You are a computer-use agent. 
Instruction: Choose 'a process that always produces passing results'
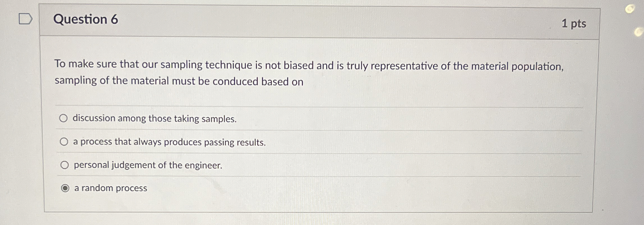(x=64, y=141)
